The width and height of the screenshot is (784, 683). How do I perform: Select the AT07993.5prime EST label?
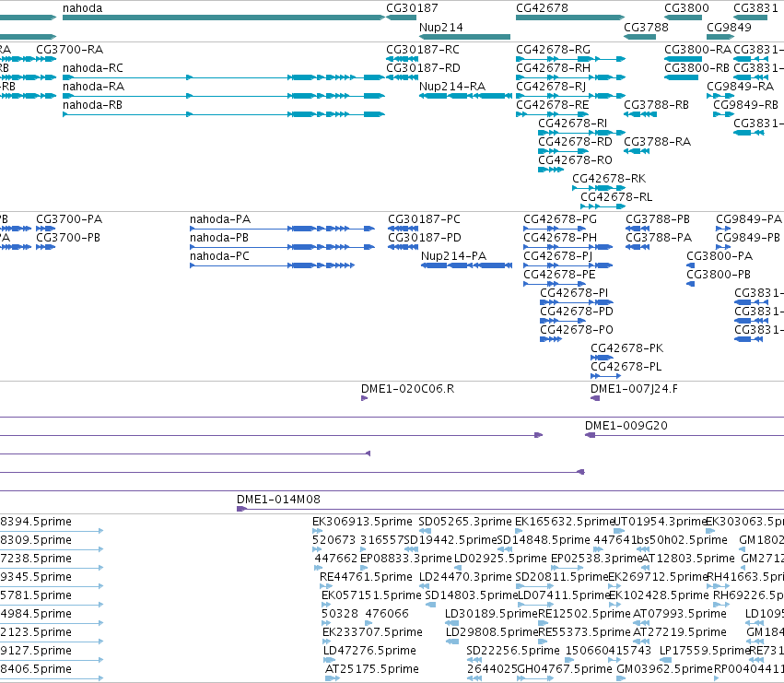click(x=680, y=614)
